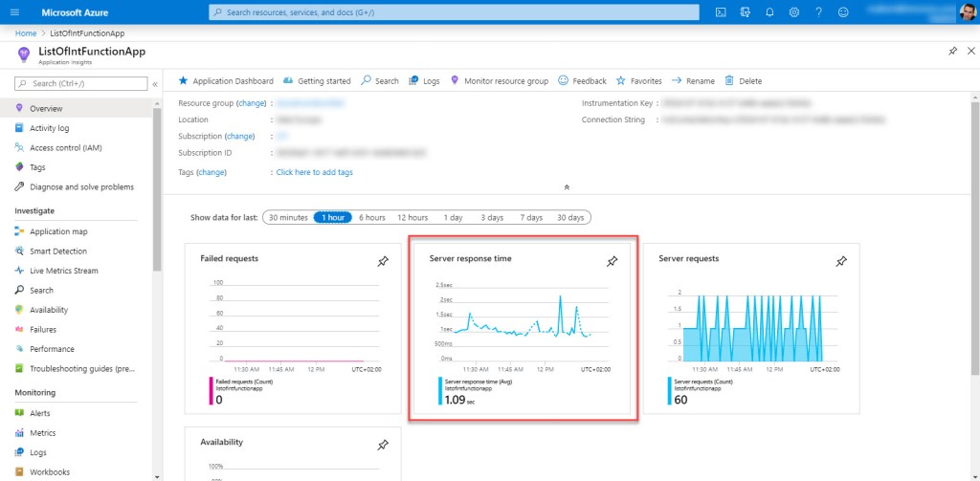980x481 pixels.
Task: Click the help question mark icon
Action: click(x=818, y=12)
